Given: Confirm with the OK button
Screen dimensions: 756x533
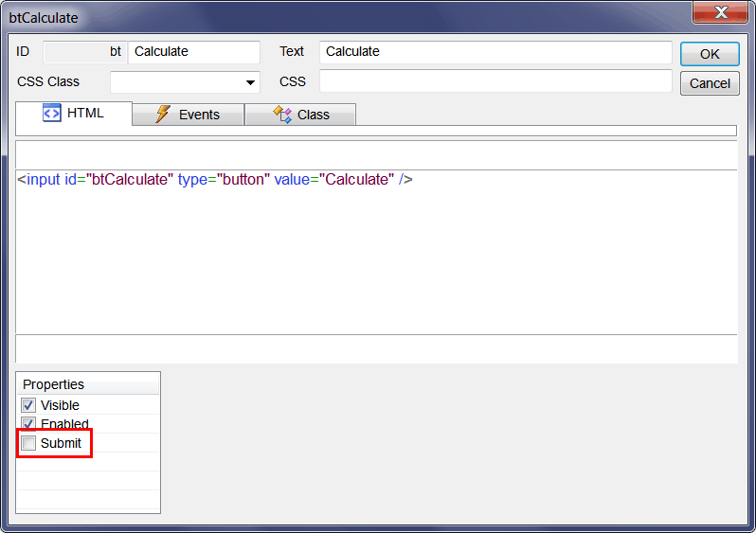Looking at the screenshot, I should click(710, 54).
